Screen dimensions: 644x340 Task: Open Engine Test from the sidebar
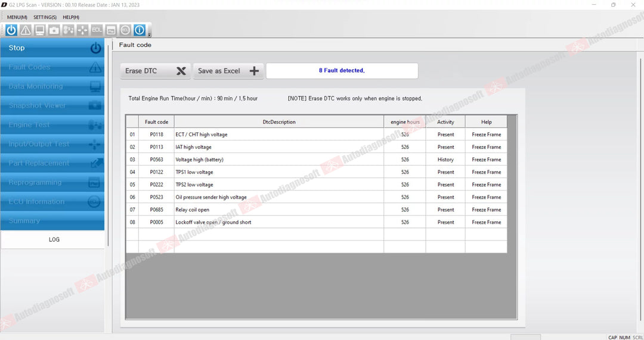[x=52, y=124]
